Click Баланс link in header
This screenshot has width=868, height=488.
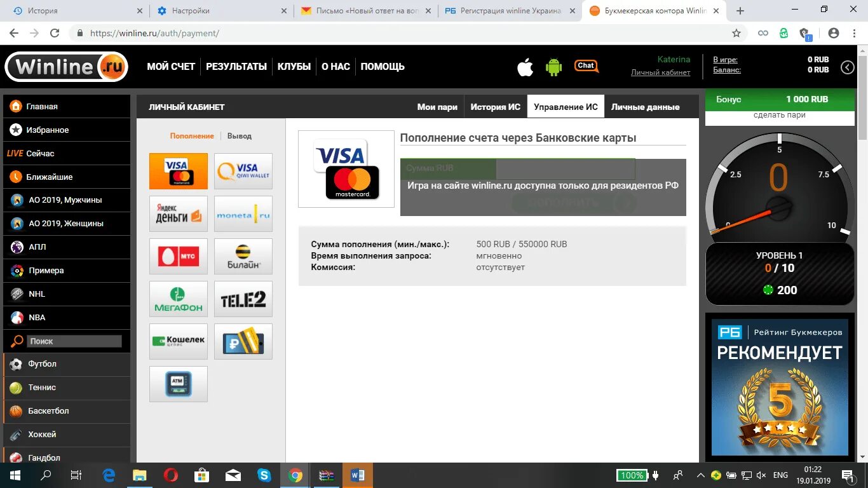pos(727,70)
